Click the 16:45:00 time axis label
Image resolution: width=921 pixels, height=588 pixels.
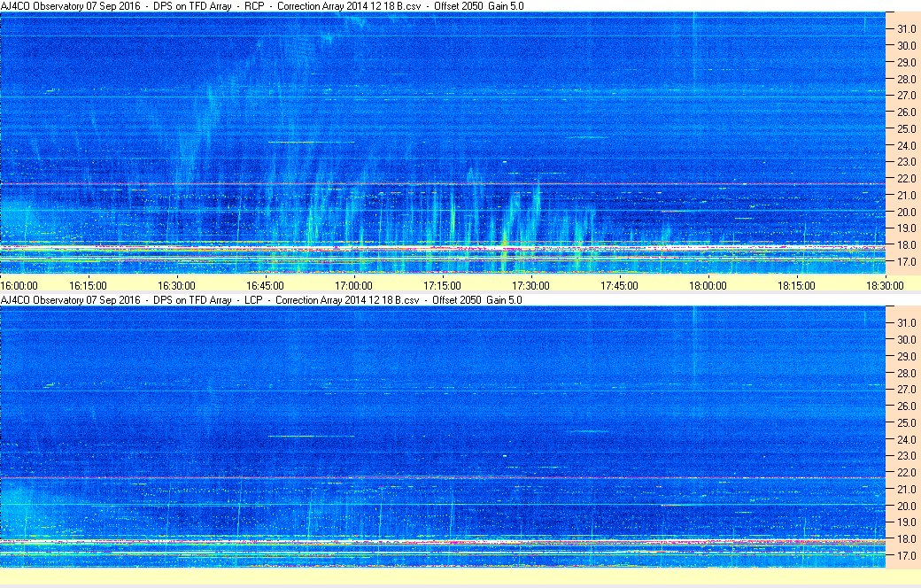266,285
